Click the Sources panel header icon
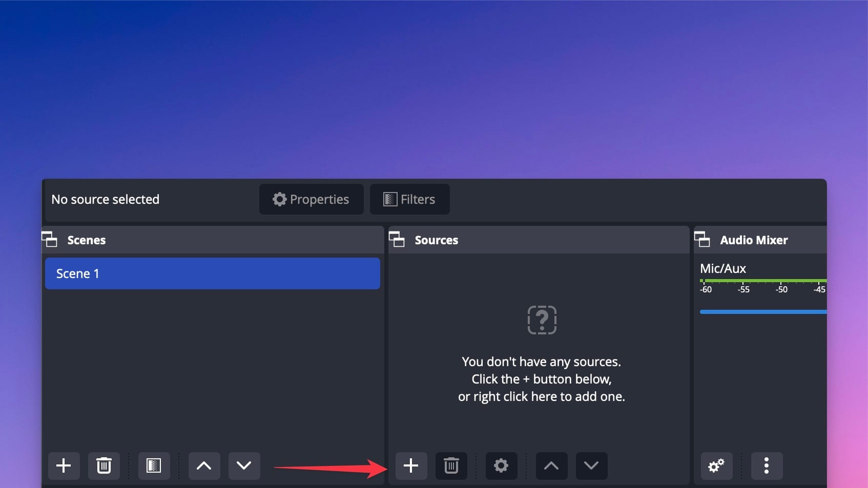The image size is (868, 488). click(x=397, y=239)
